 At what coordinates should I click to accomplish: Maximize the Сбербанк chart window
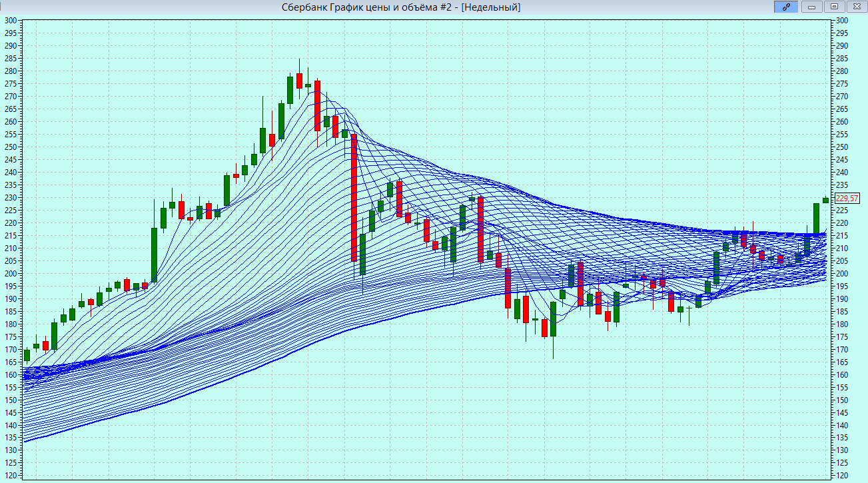click(833, 7)
